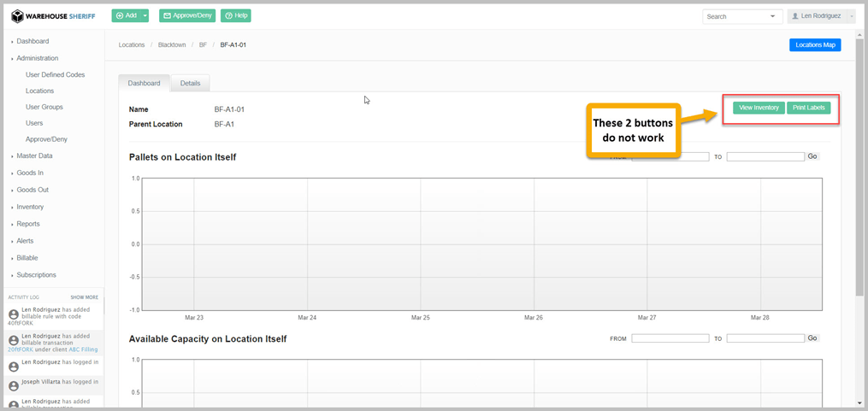This screenshot has height=411, width=868.
Task: Click the Blacktown breadcrumb link
Action: [172, 44]
